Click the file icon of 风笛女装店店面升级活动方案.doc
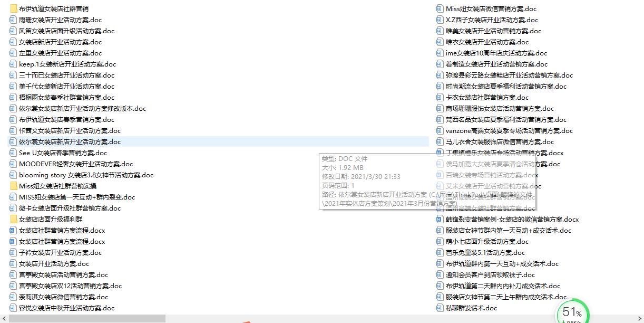Screen dimensions: 644x323 point(13,31)
